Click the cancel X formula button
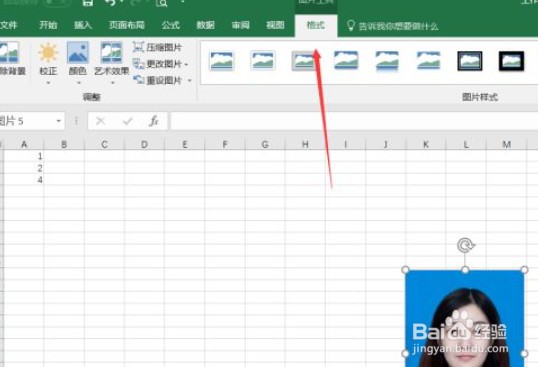The height and width of the screenshot is (367, 538). [101, 121]
